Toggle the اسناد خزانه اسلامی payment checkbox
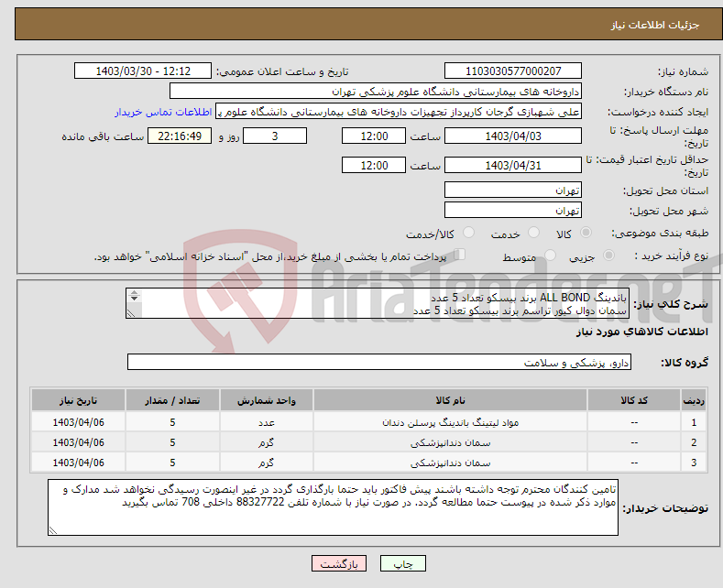Viewport: 723px width, 588px height. [x=459, y=255]
